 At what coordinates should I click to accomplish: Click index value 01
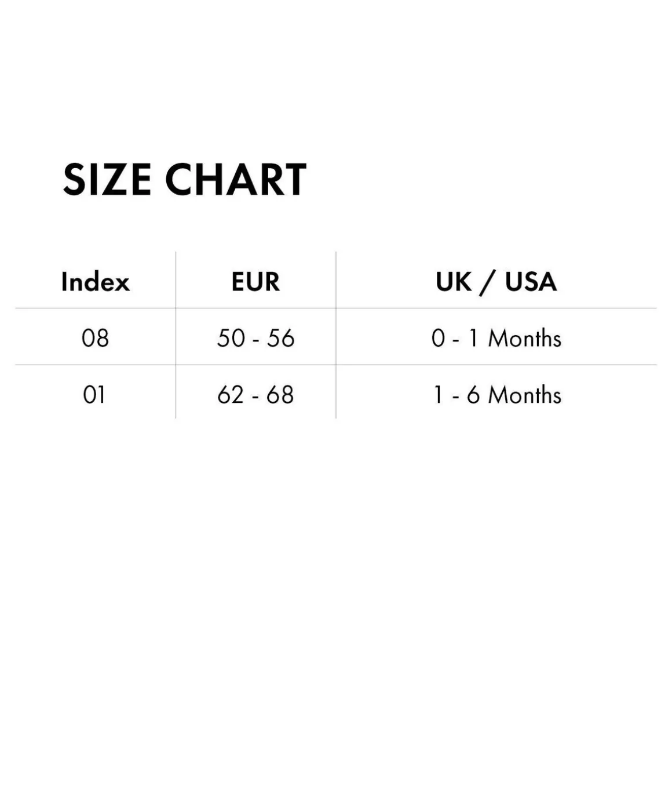[x=94, y=395]
